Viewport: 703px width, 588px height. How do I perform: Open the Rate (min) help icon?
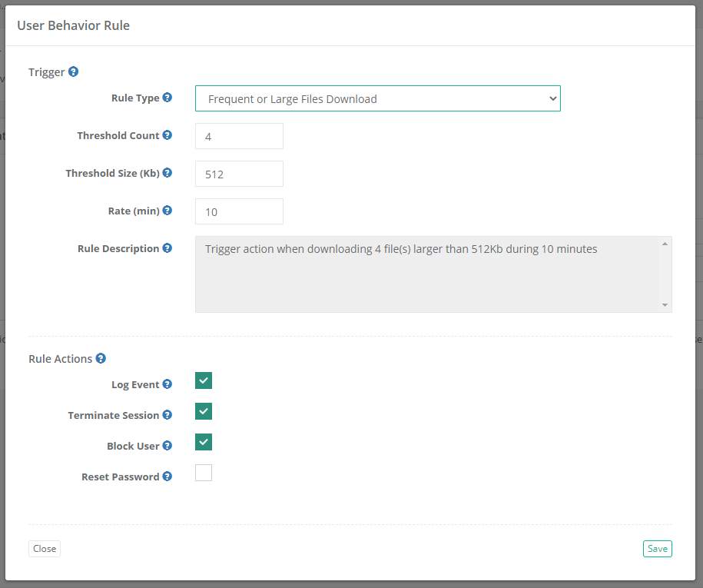coord(167,211)
